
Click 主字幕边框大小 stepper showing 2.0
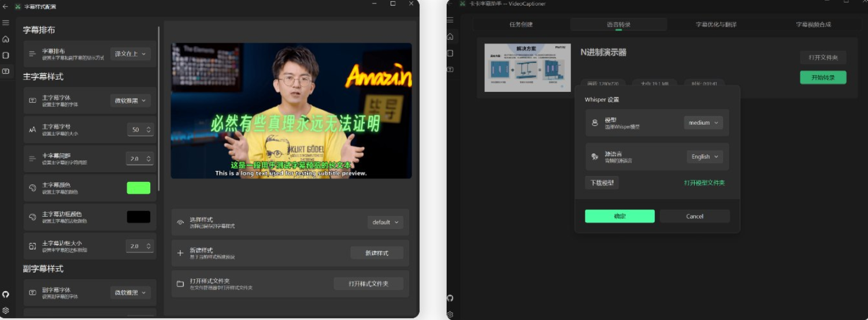click(x=140, y=246)
